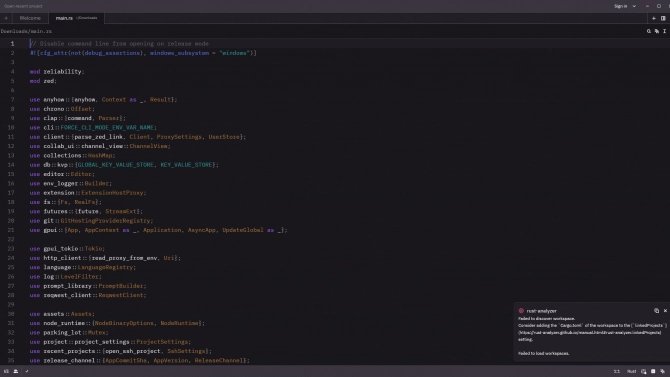Copy the rust-analyzer notification text
The height and width of the screenshot is (377, 670).
pos(656,311)
